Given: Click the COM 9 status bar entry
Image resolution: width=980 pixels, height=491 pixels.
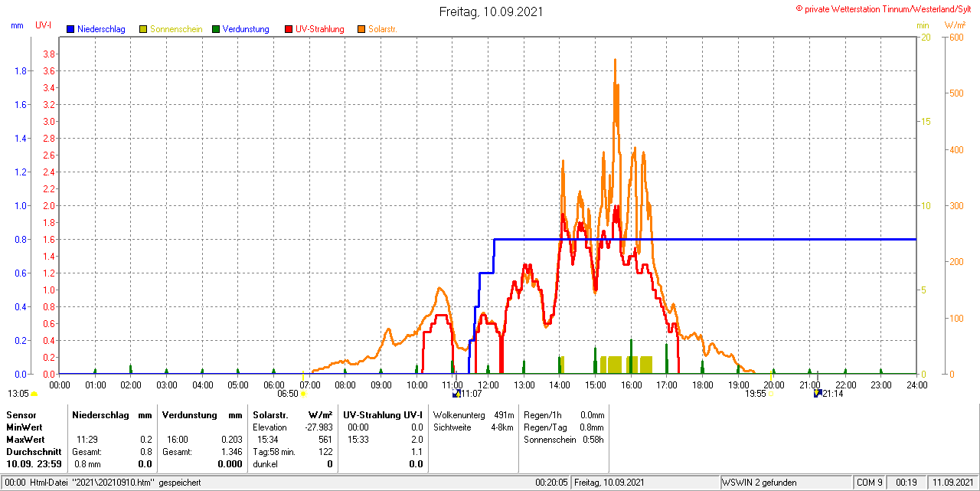Looking at the screenshot, I should (x=870, y=483).
